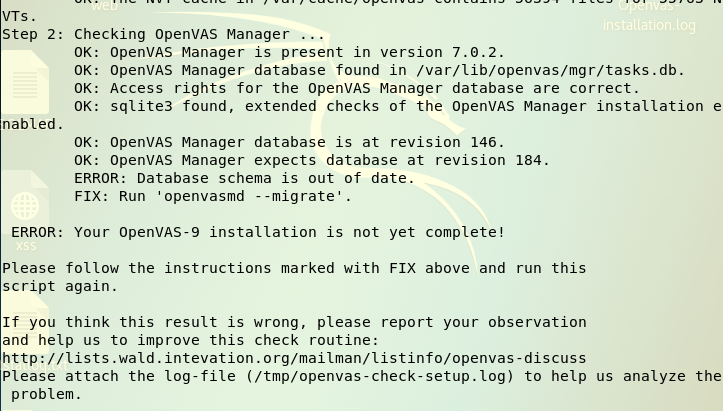
Task: Select the Openvas-installation.log desktop label
Action: 649,15
